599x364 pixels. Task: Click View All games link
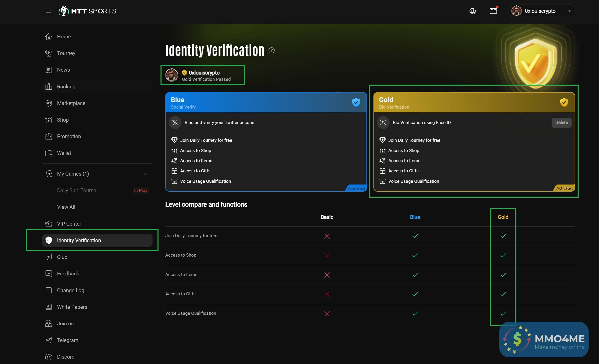(66, 207)
